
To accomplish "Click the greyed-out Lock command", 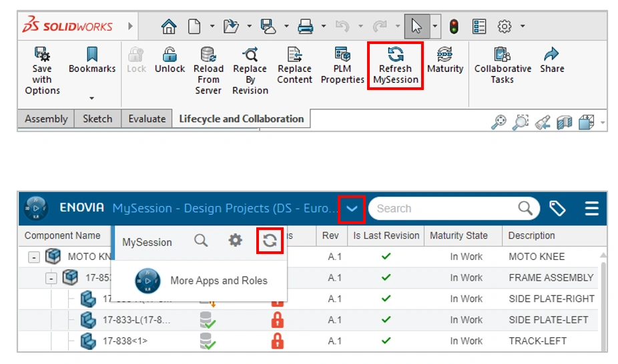I will click(136, 60).
